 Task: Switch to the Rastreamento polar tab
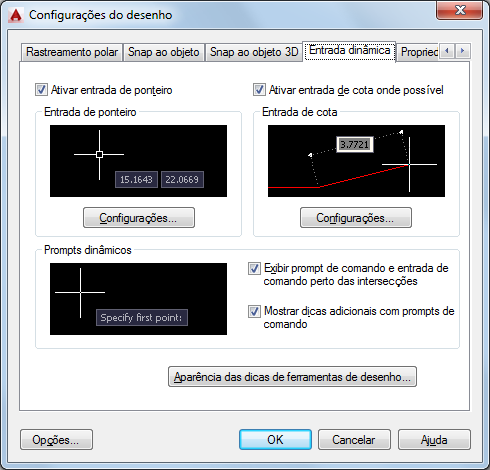pos(72,52)
